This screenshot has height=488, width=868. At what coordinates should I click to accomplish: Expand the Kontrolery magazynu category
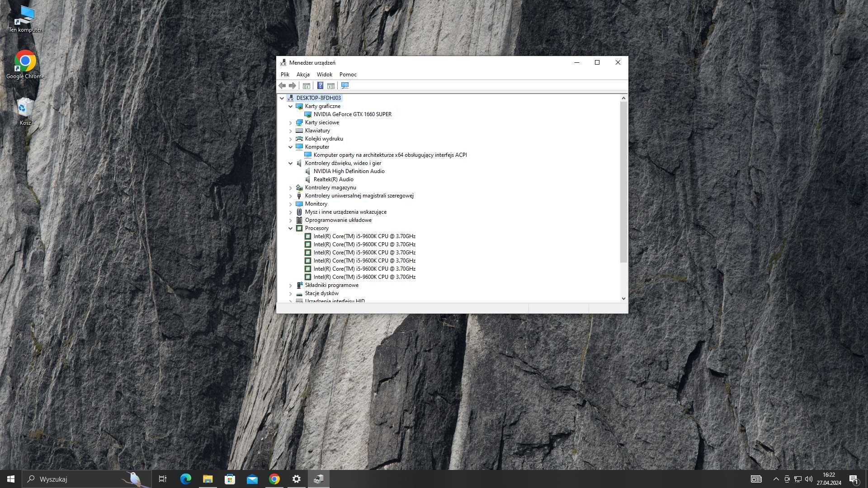coord(290,188)
